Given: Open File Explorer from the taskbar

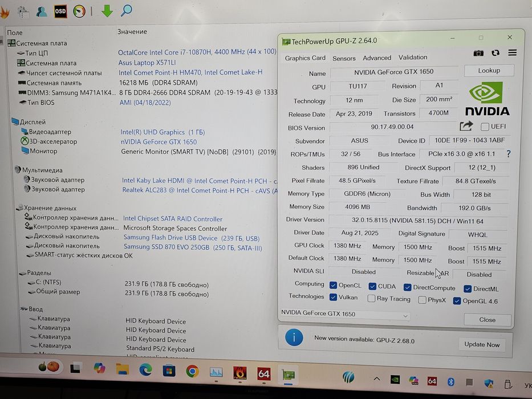Looking at the screenshot, I should (122, 369).
